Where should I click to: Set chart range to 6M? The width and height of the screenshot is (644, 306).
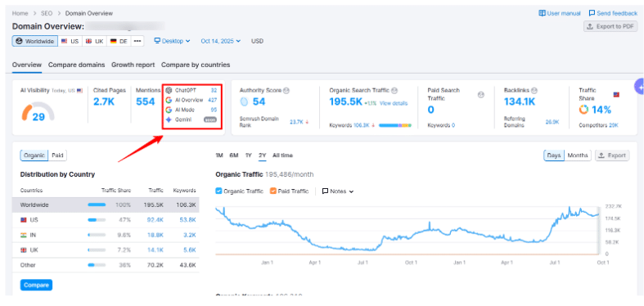coord(234,155)
